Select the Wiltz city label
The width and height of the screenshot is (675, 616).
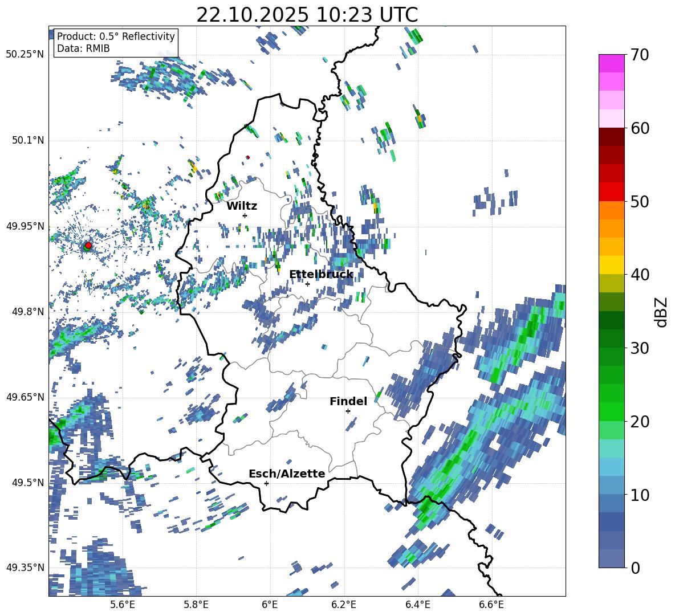click(x=242, y=206)
